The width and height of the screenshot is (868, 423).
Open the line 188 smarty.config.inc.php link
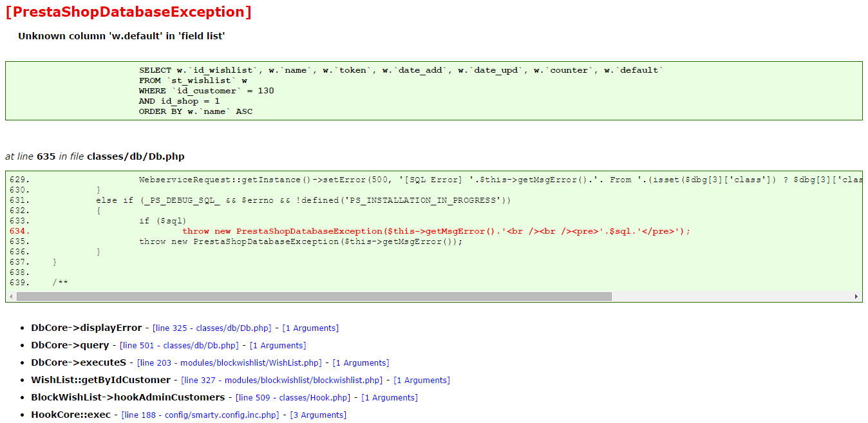200,415
